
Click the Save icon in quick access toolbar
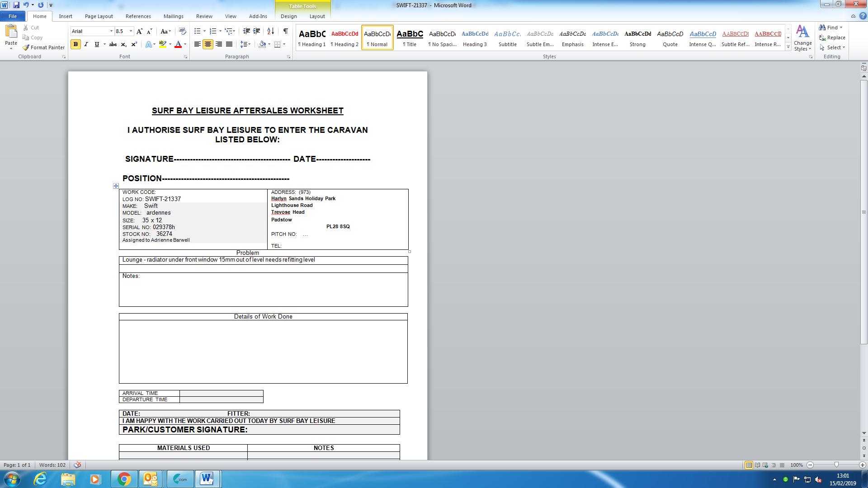[16, 5]
